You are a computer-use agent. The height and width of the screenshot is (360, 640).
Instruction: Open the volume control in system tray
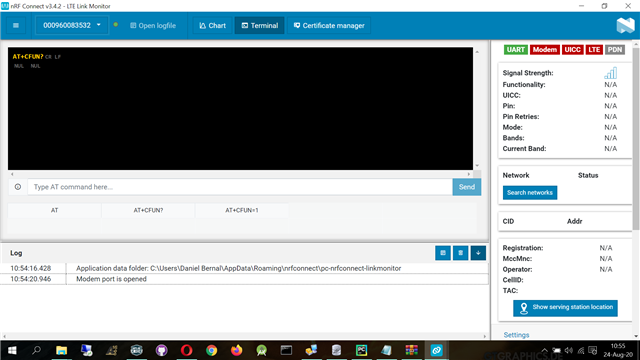pyautogui.click(x=569, y=350)
